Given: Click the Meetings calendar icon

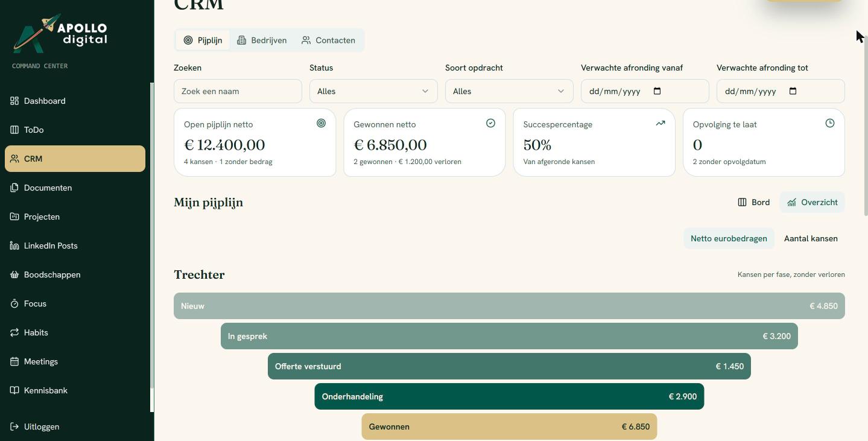Looking at the screenshot, I should tap(14, 361).
